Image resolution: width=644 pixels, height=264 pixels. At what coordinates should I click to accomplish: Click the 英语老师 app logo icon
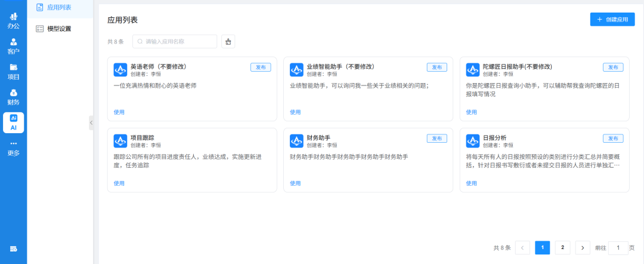point(120,70)
